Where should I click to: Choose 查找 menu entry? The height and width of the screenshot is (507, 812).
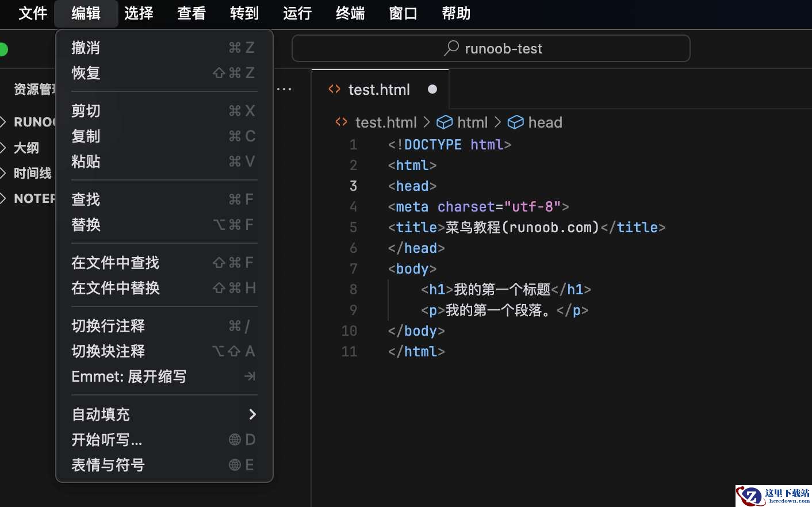pos(164,199)
